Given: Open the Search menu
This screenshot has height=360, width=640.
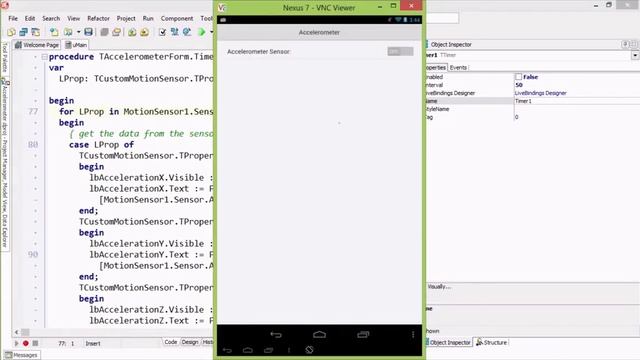Looking at the screenshot, I should pyautogui.click(x=51, y=18).
